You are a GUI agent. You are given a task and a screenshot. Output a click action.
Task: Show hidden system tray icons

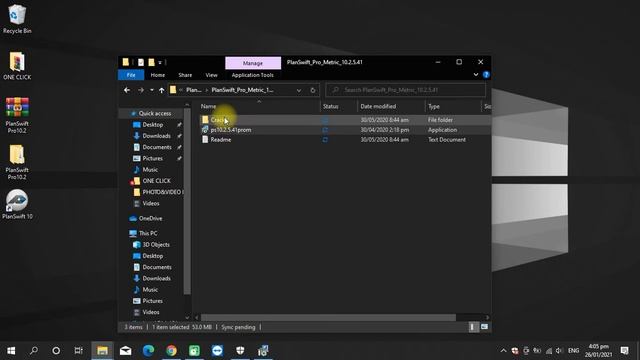(x=503, y=351)
